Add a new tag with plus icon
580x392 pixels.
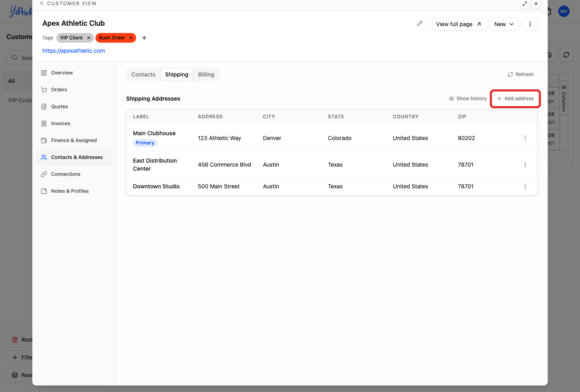144,38
